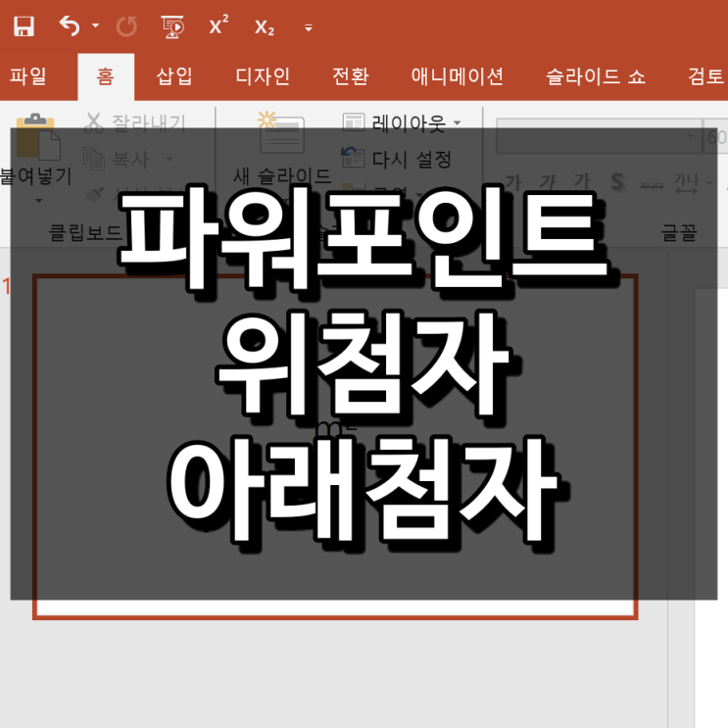Viewport: 728px width, 728px height.
Task: Open the Undo history dropdown arrow
Action: coord(96,25)
